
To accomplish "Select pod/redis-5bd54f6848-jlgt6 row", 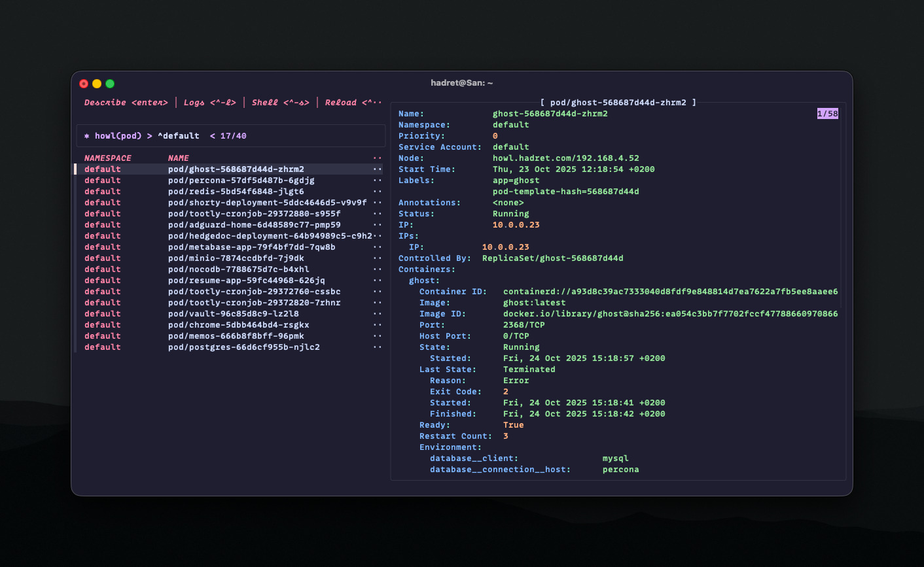I will click(236, 192).
